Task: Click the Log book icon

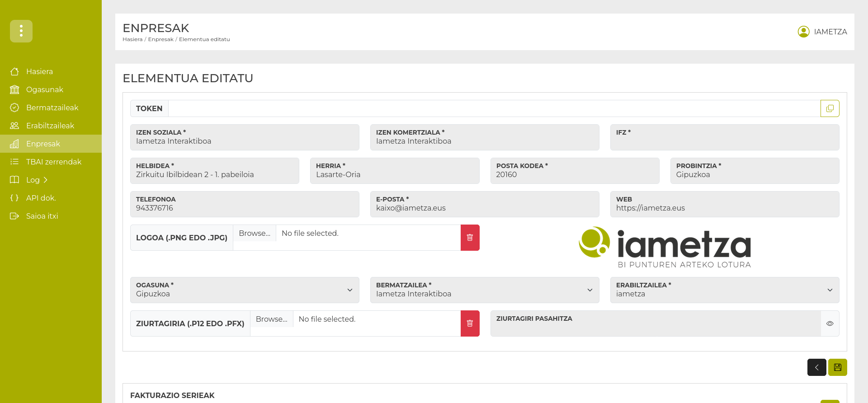Action: pyautogui.click(x=14, y=180)
